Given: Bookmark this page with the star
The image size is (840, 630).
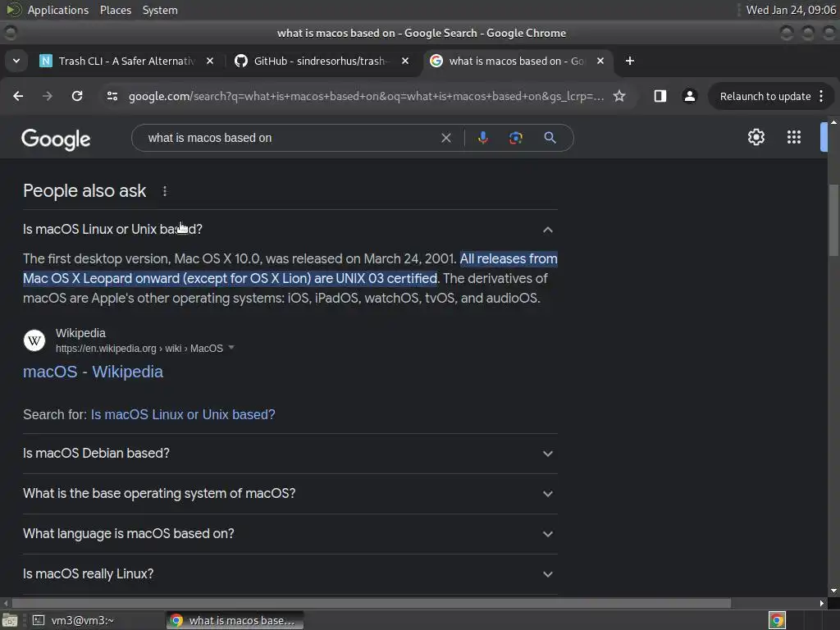Looking at the screenshot, I should click(619, 96).
